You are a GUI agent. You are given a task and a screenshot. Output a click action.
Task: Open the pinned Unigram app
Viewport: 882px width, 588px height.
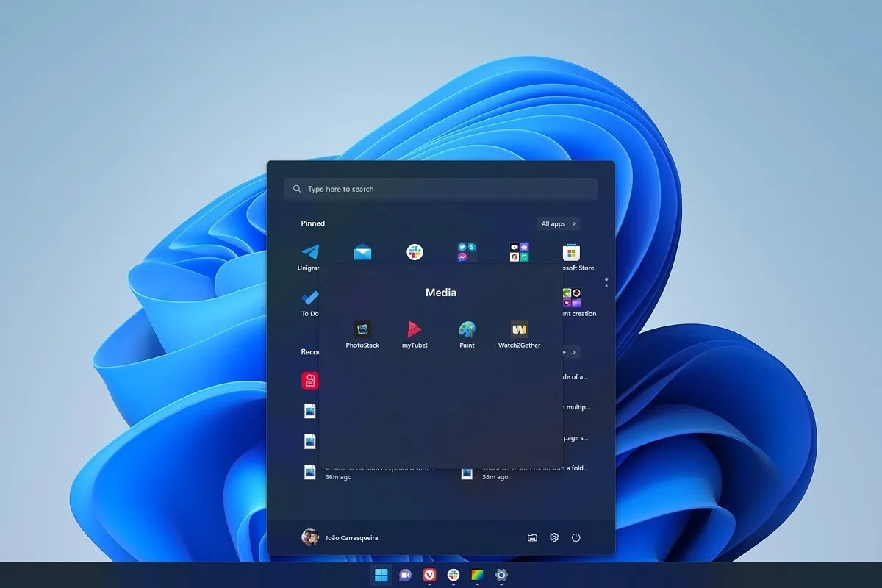click(309, 251)
